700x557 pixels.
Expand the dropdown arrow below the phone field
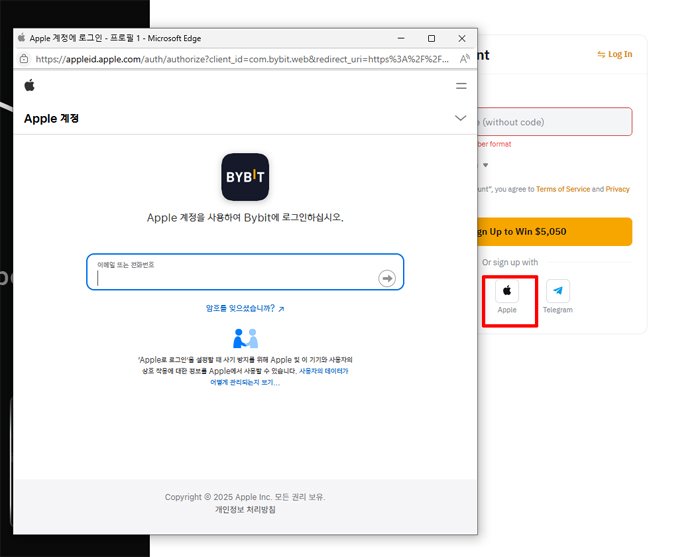click(x=485, y=165)
